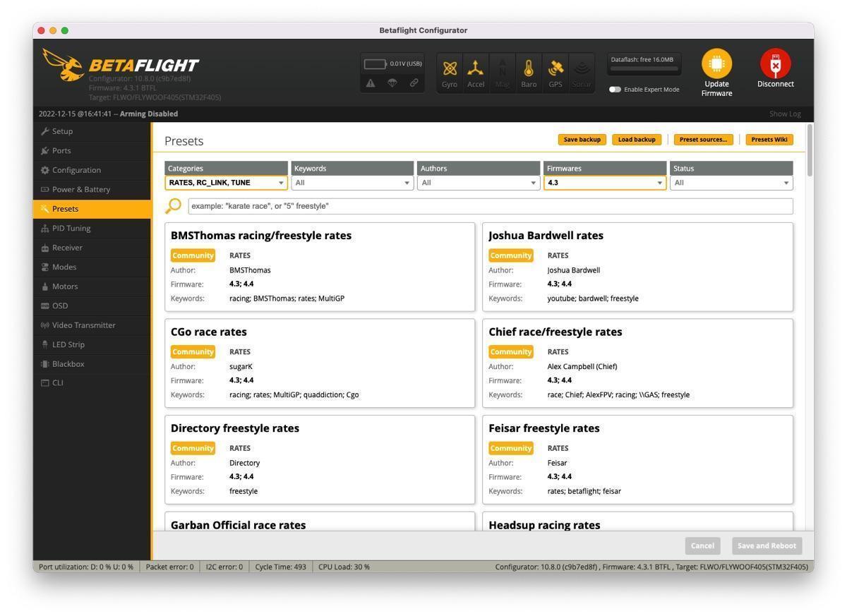
Task: Click the warning triangle status icon
Action: (371, 83)
